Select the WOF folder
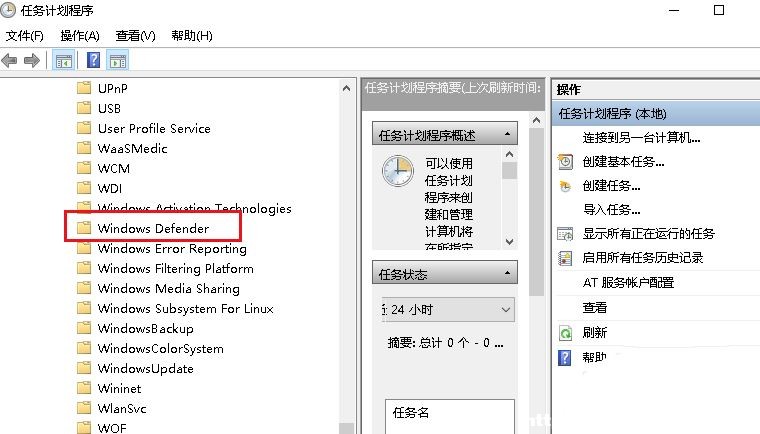Image resolution: width=760 pixels, height=434 pixels. 112,428
